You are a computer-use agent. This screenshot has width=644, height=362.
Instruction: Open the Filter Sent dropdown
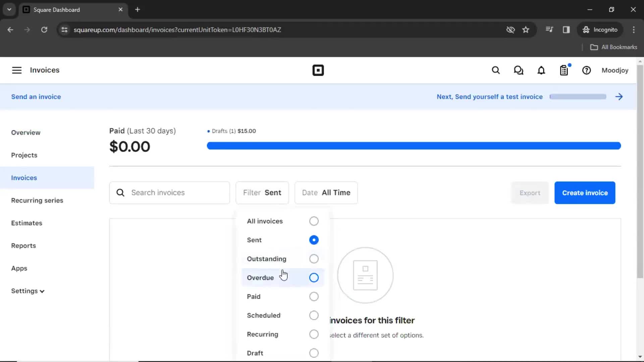262,192
